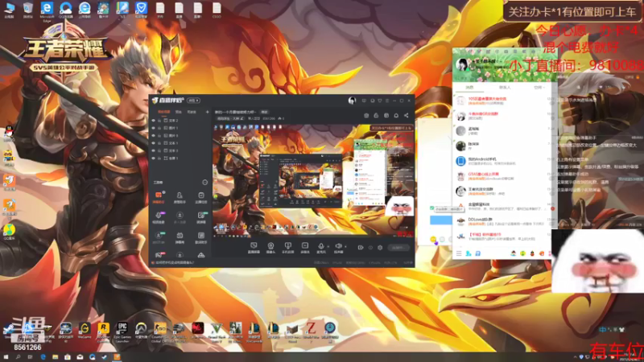Open Mail app from the taskbar
The width and height of the screenshot is (644, 362).
click(80, 357)
